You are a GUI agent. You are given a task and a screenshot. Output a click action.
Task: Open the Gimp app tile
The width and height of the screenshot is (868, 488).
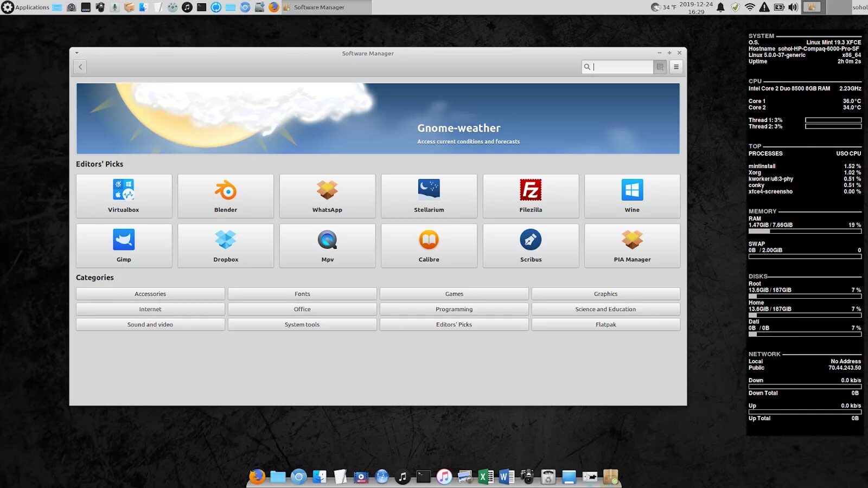click(124, 246)
